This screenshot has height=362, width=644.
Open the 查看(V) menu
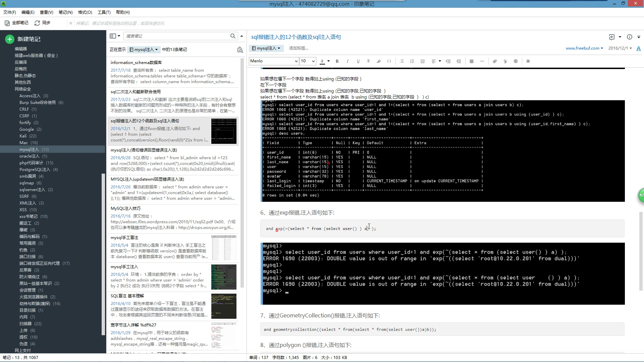pos(46,12)
